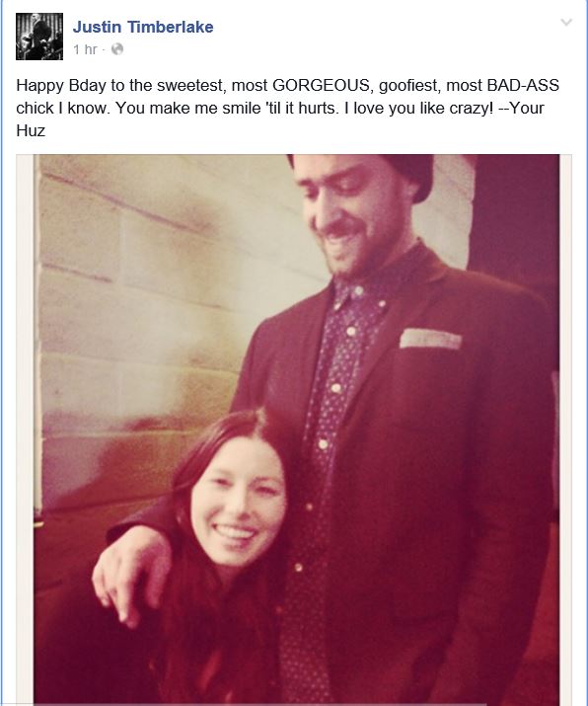Open Justin Timberlake's profile picture thumbnail
The width and height of the screenshot is (588, 706).
[x=39, y=37]
